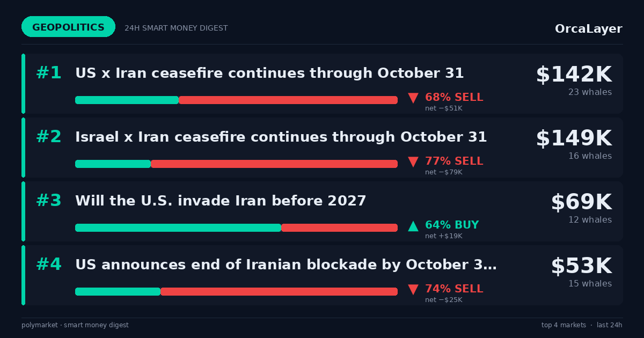Click red down arrow beside 74% SELL
The width and height of the screenshot is (644, 338).
[413, 289]
